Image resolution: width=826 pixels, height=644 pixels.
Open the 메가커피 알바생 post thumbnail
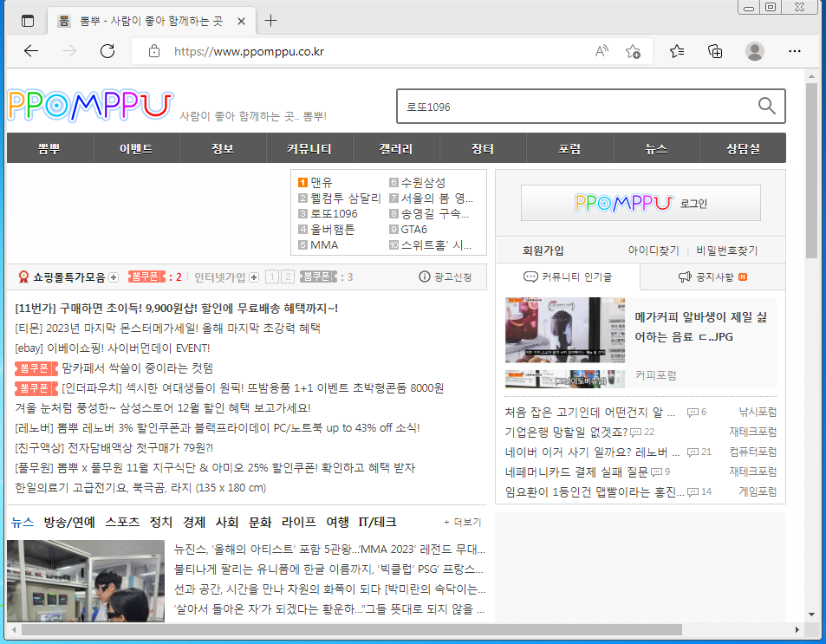click(565, 342)
